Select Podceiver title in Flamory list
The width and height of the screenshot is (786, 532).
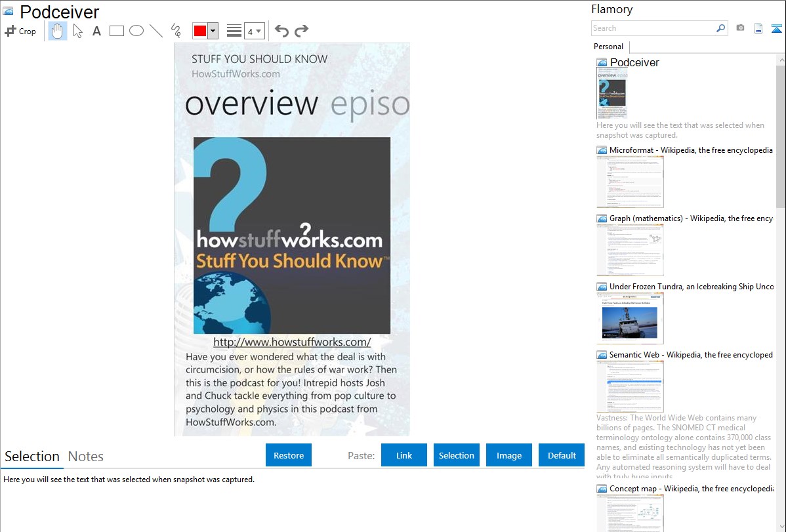click(634, 63)
